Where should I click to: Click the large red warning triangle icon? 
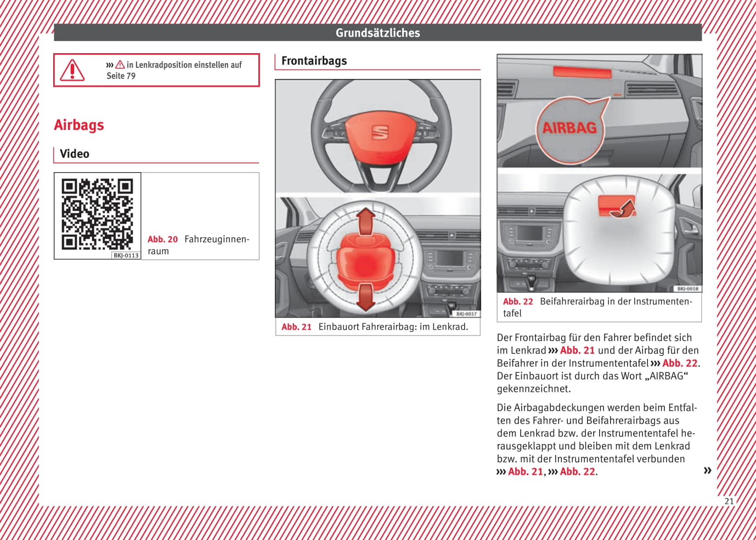(72, 70)
